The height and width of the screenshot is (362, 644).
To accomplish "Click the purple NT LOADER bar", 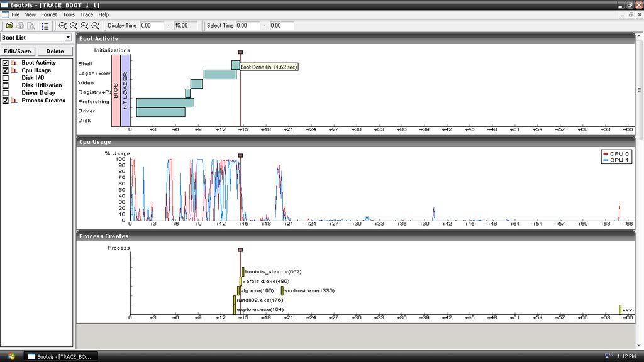I will [x=125, y=90].
